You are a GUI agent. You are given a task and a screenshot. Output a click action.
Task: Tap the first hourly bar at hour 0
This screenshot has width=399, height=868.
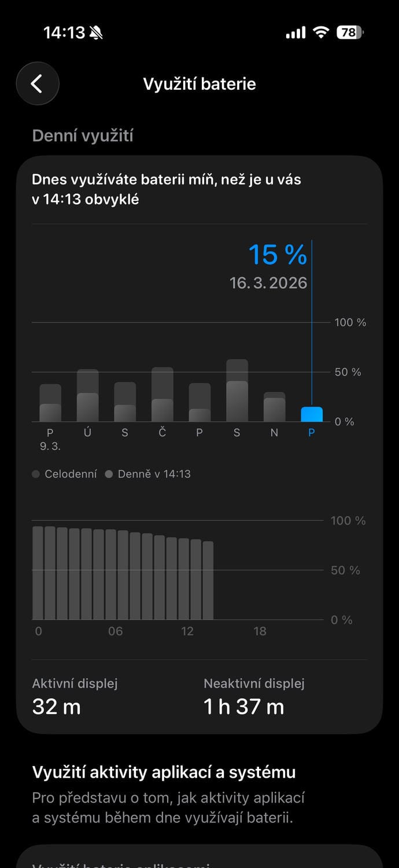[x=38, y=573]
